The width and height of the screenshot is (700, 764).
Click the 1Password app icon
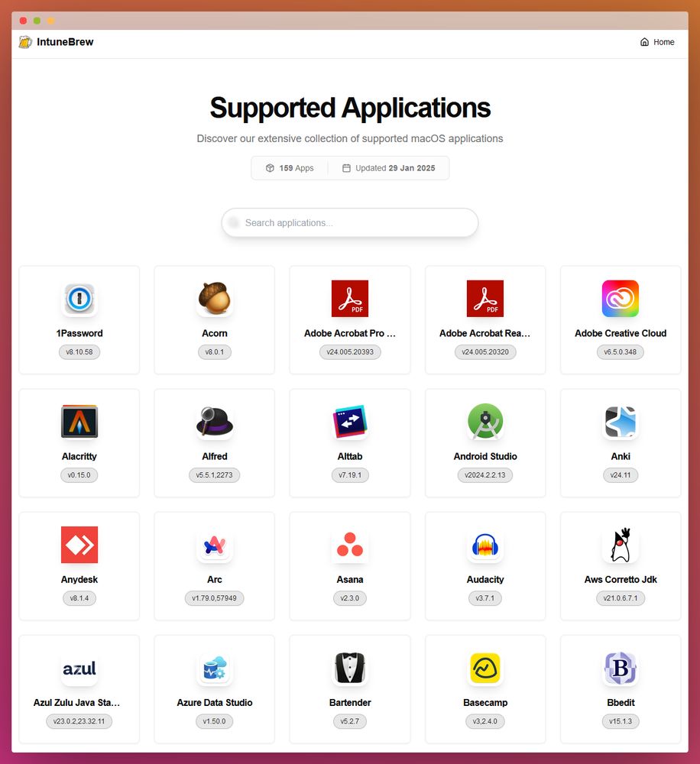[79, 299]
